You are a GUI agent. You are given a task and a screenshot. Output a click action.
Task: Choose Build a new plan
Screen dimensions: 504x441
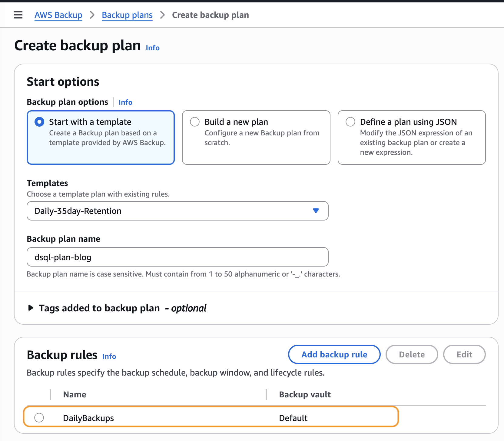(195, 122)
